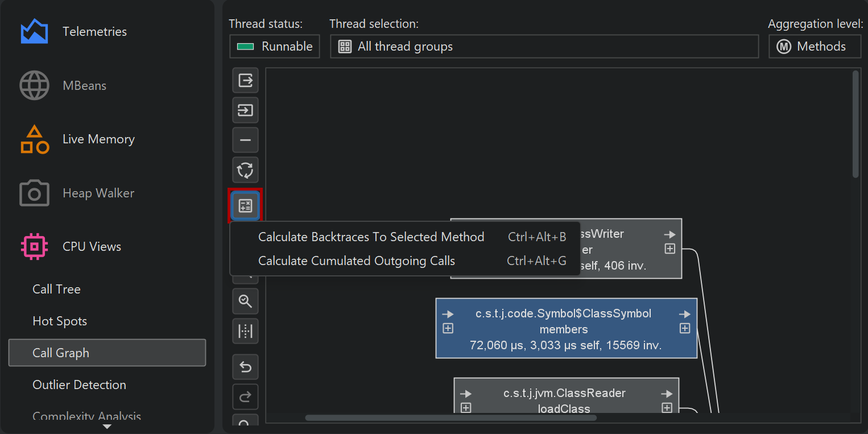Click the outgoing calls arrow toolbar icon
Screen dimensions: 868x434
245,80
